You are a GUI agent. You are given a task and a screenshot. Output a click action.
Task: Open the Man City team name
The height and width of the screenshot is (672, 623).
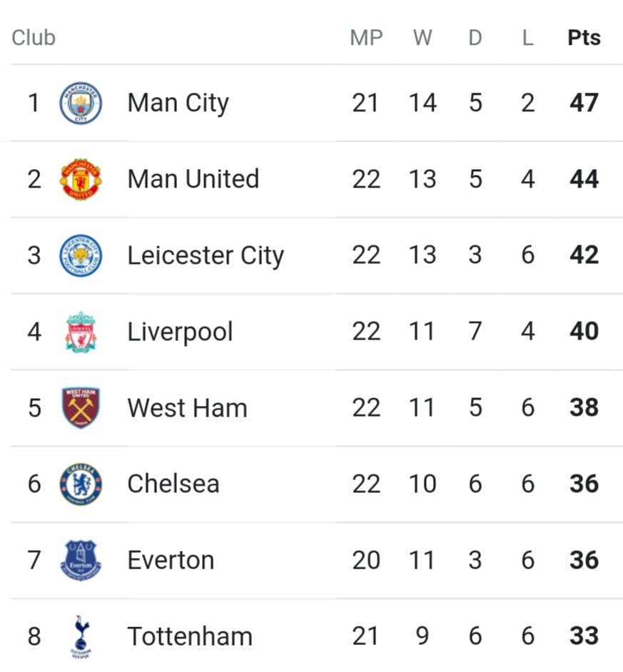[178, 103]
